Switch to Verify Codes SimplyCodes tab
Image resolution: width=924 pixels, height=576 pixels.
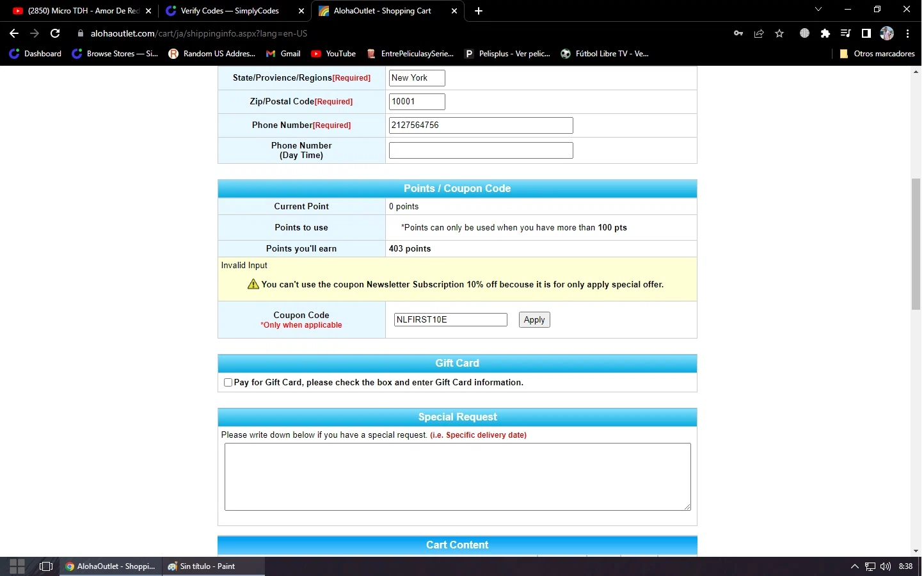(x=234, y=11)
